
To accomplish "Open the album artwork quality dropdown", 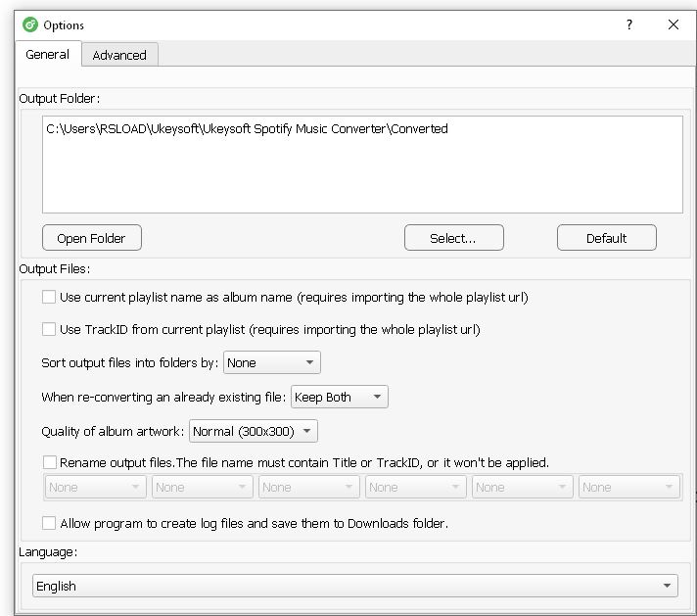I will click(253, 431).
